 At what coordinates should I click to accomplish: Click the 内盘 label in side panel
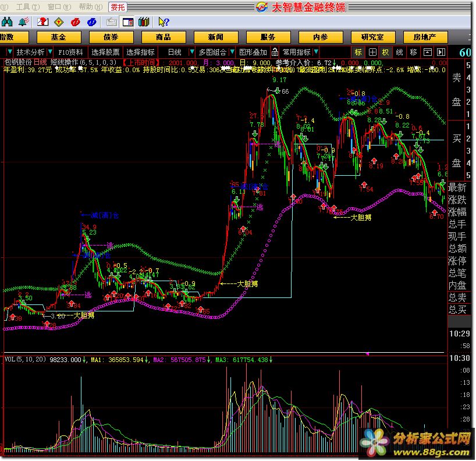point(457,285)
